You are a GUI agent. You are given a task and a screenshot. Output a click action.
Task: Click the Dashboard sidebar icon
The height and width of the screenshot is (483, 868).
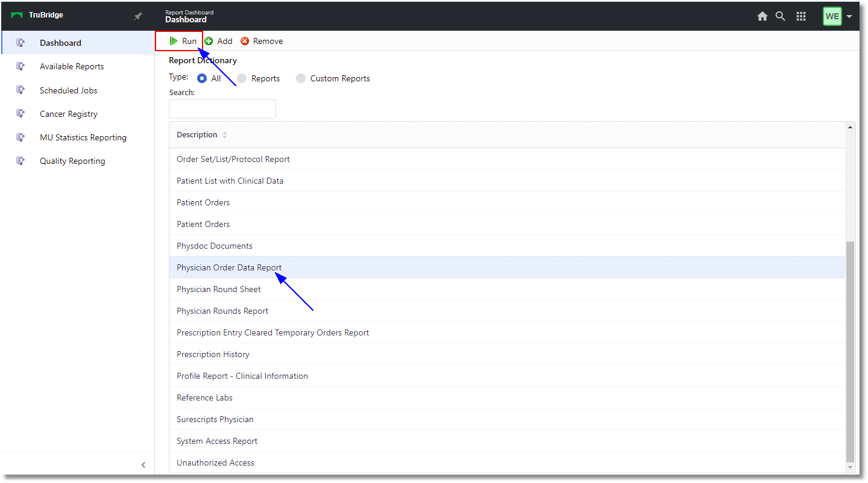click(x=20, y=43)
